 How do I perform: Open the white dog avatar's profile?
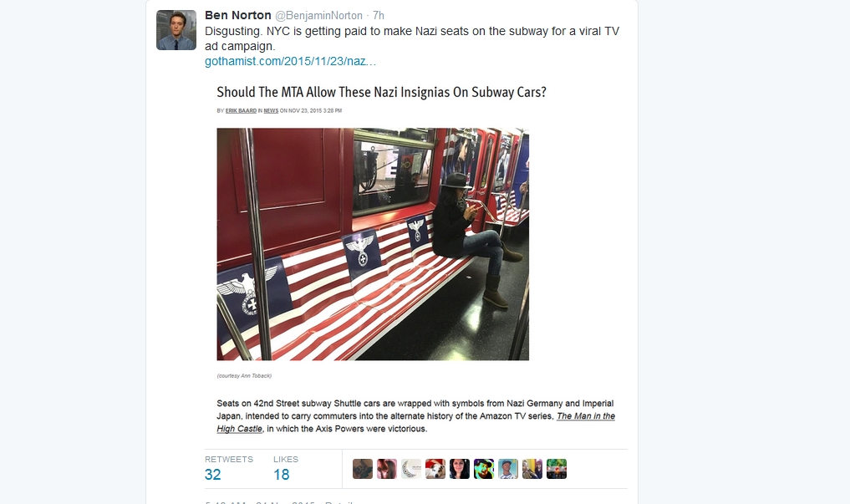click(x=435, y=469)
